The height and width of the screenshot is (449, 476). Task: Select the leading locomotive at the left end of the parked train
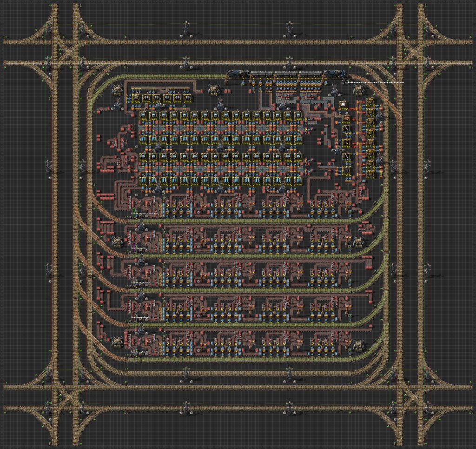point(238,74)
